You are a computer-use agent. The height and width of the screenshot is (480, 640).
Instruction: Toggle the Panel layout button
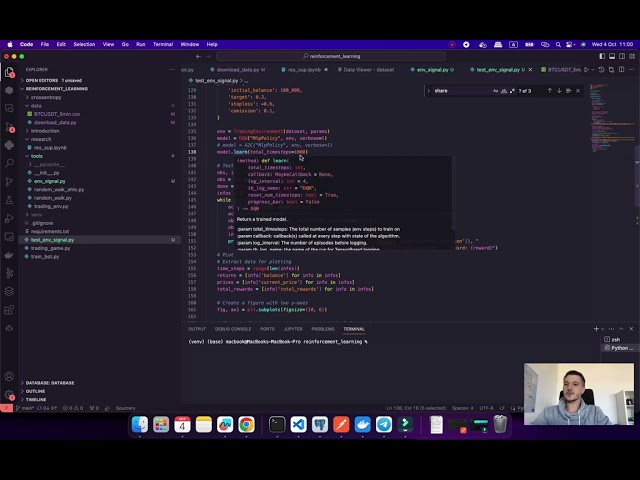pyautogui.click(x=612, y=56)
